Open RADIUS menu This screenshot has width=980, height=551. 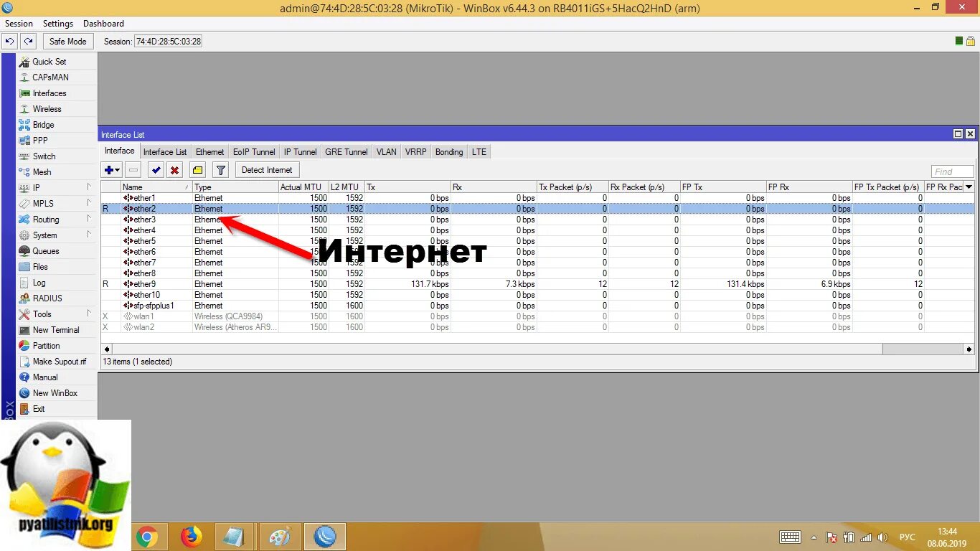(47, 298)
